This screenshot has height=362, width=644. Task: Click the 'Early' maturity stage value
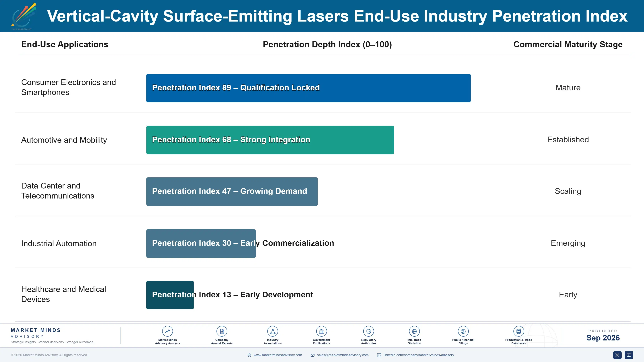click(x=568, y=295)
